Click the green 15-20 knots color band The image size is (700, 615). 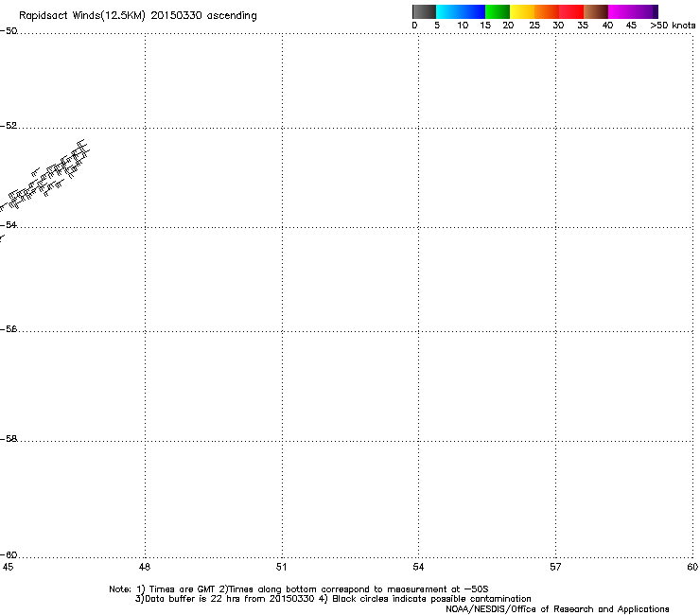[498, 11]
